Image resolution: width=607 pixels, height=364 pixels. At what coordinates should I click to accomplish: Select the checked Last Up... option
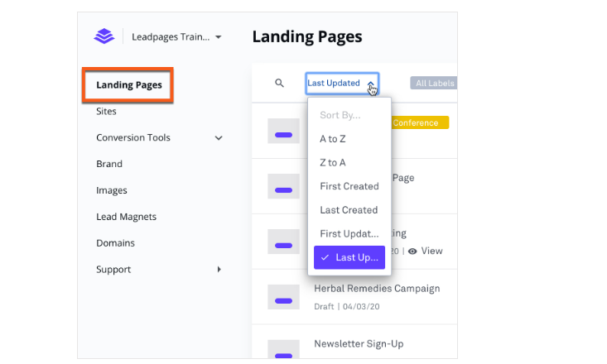(x=349, y=257)
